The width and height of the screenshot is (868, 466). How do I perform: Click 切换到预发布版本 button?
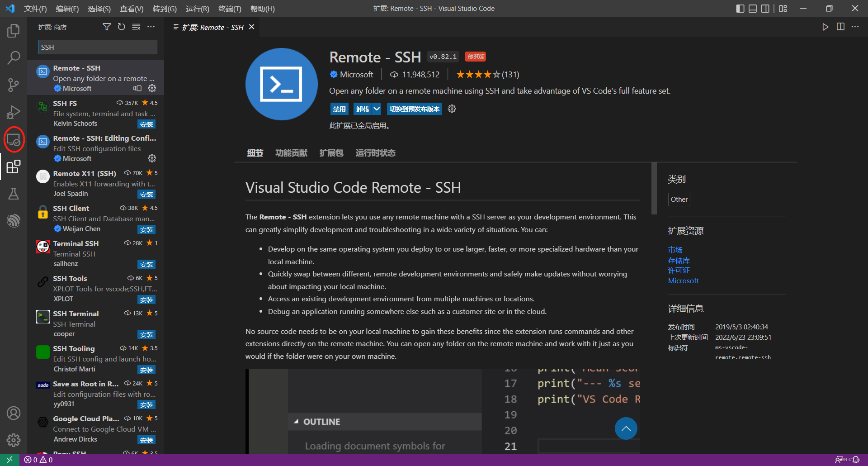(x=415, y=109)
